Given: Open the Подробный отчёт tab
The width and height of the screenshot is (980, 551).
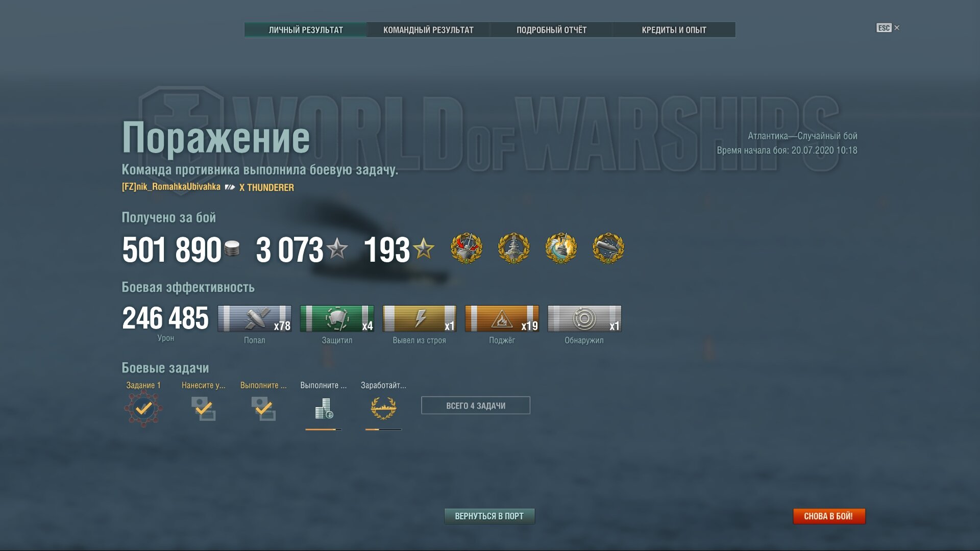Looking at the screenshot, I should (551, 30).
